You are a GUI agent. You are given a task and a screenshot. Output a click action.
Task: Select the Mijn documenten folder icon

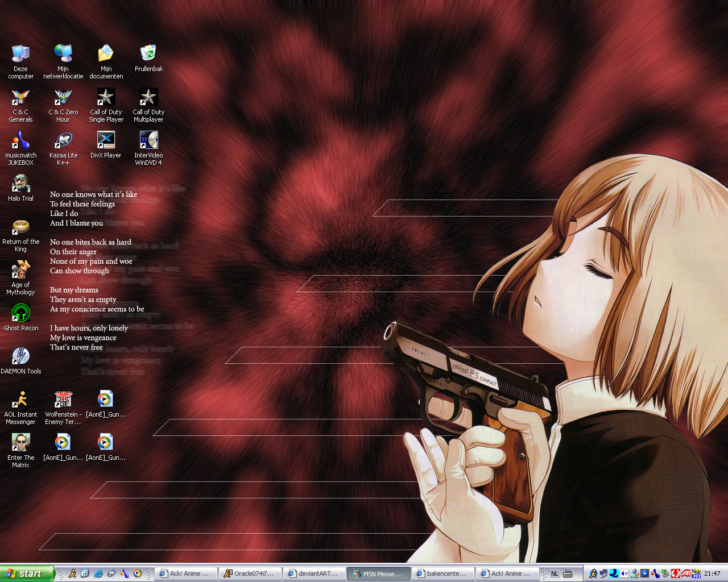106,61
